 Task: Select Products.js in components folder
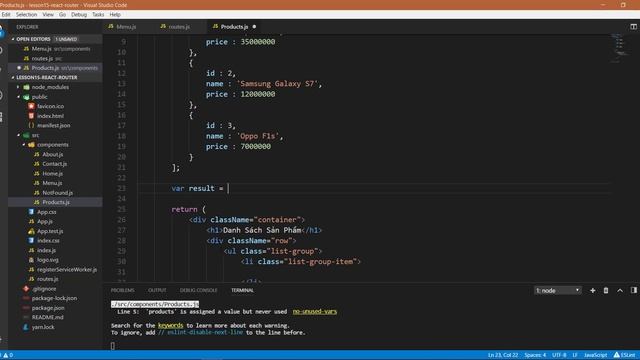pyautogui.click(x=56, y=202)
